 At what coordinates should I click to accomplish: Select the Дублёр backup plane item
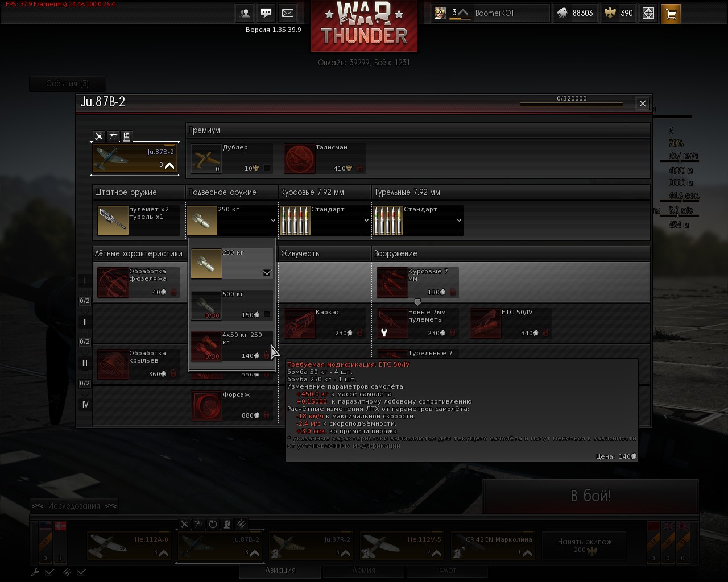[x=231, y=158]
